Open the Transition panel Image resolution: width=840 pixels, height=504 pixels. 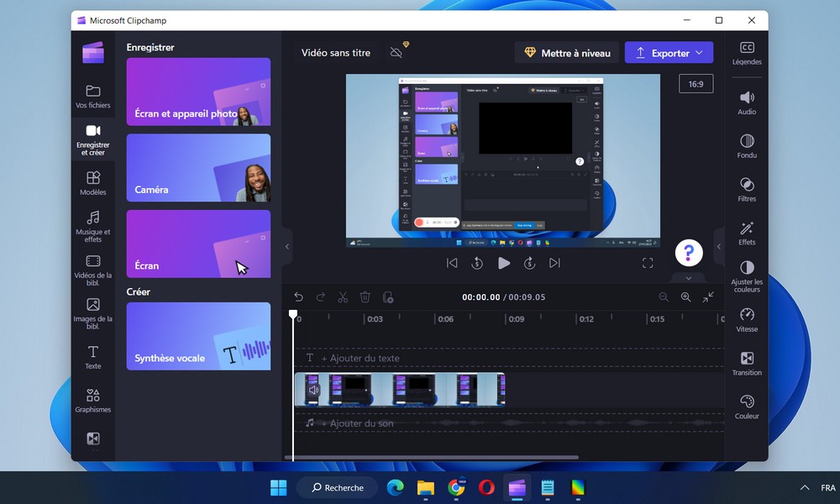point(746,365)
